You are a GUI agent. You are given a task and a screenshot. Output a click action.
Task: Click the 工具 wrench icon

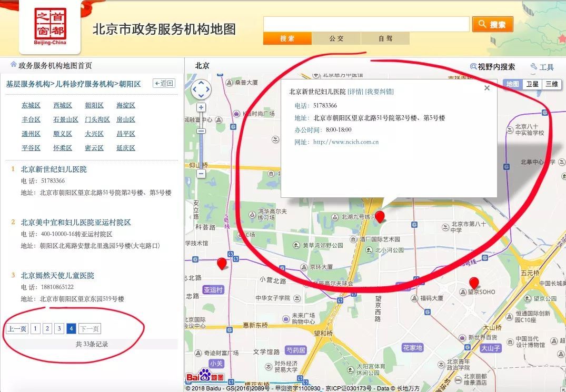pos(534,66)
